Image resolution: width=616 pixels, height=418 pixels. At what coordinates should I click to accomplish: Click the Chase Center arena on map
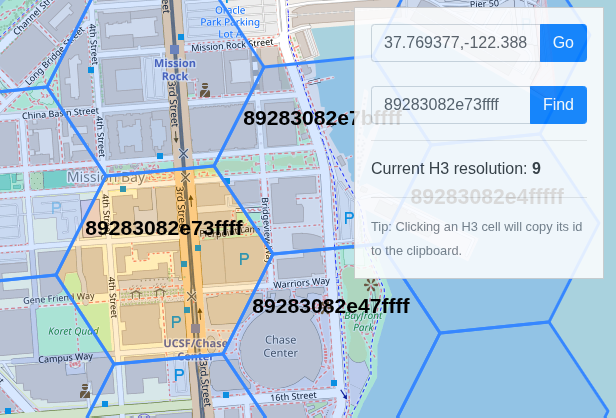click(x=281, y=345)
